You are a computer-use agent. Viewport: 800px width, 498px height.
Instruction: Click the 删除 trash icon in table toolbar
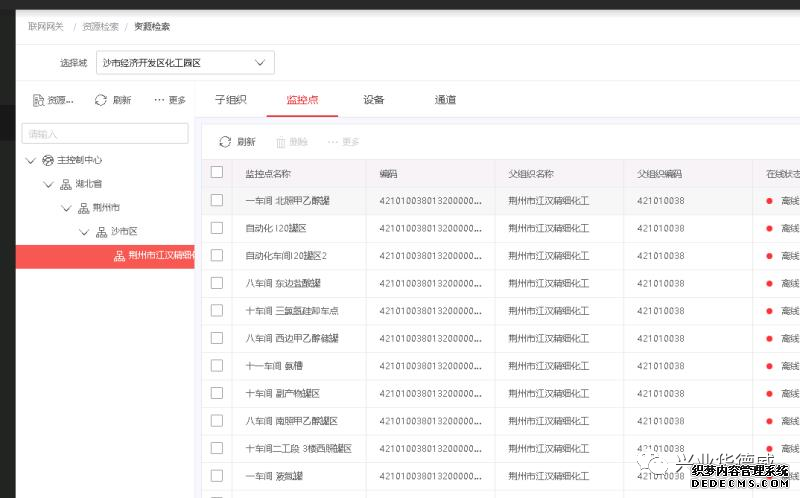[x=281, y=142]
